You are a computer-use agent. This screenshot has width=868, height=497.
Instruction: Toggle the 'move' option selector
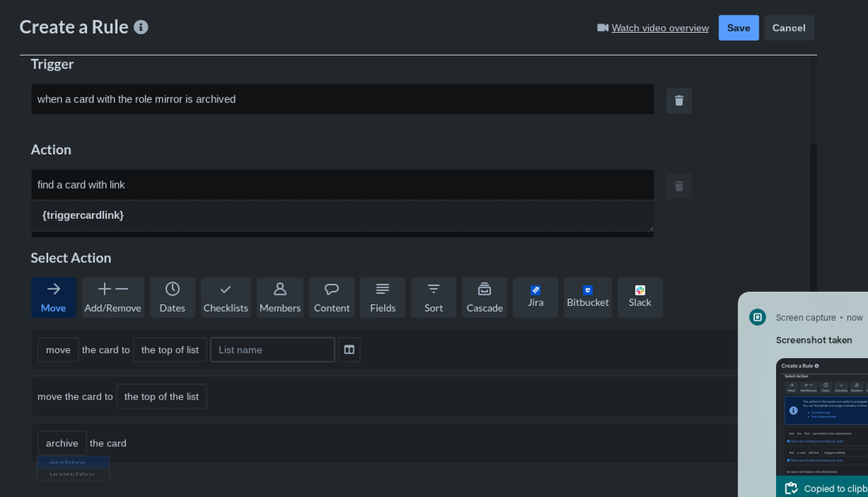click(x=58, y=350)
